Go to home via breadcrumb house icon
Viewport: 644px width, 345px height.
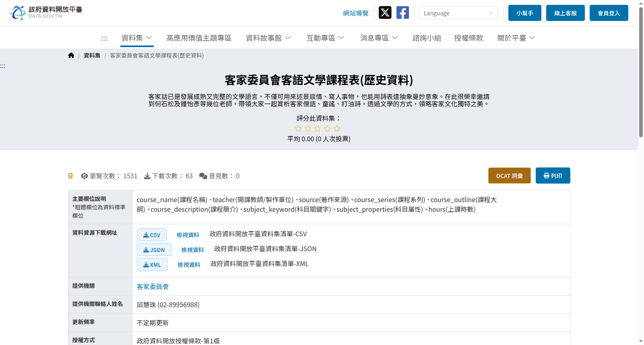[x=71, y=55]
